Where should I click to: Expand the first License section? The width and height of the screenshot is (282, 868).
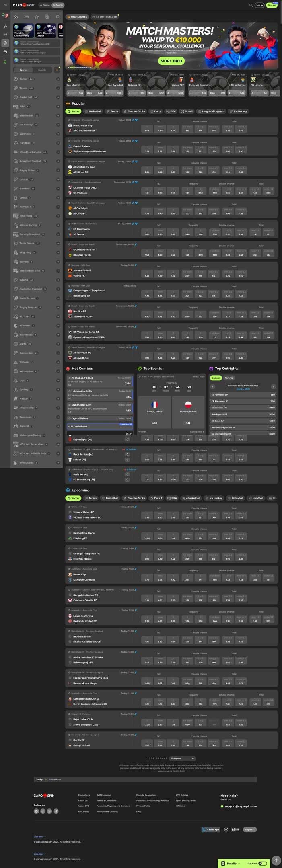point(39,836)
